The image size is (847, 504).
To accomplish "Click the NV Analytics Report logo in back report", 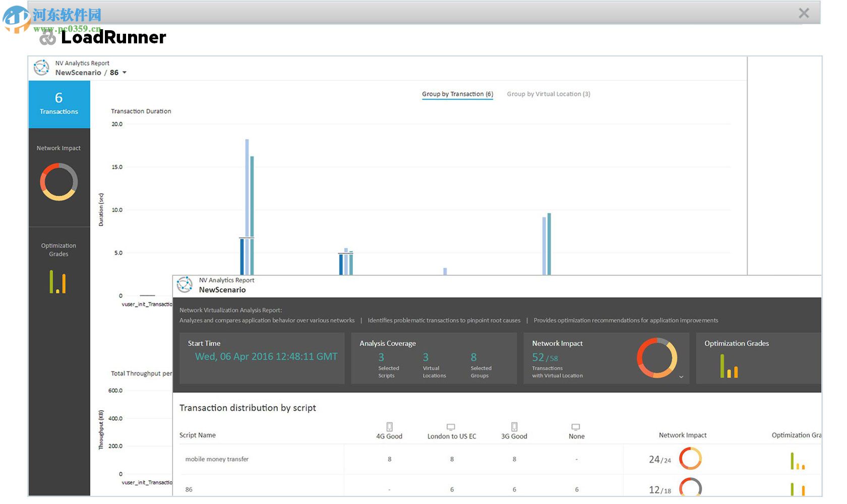I will pos(41,68).
